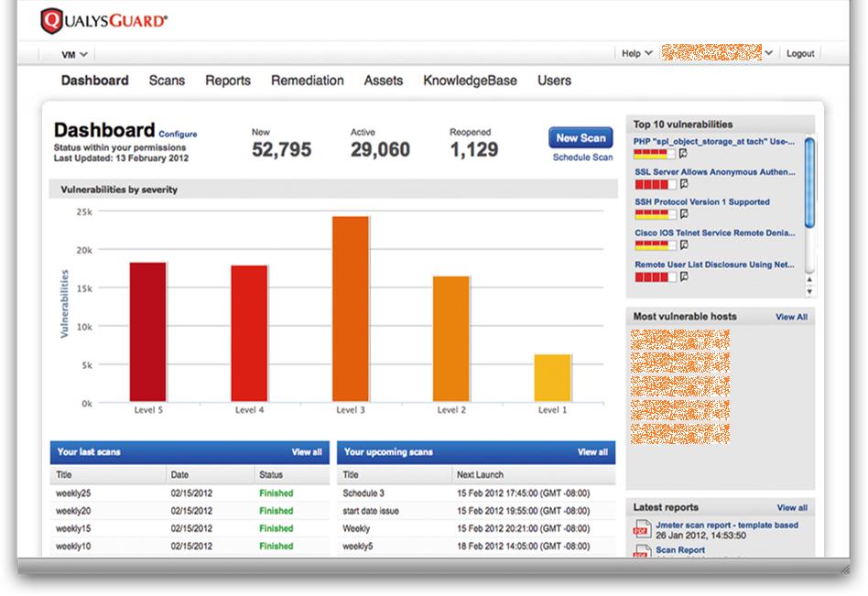The height and width of the screenshot is (596, 868).
Task: Expand the Help dropdown menu
Action: pos(636,53)
